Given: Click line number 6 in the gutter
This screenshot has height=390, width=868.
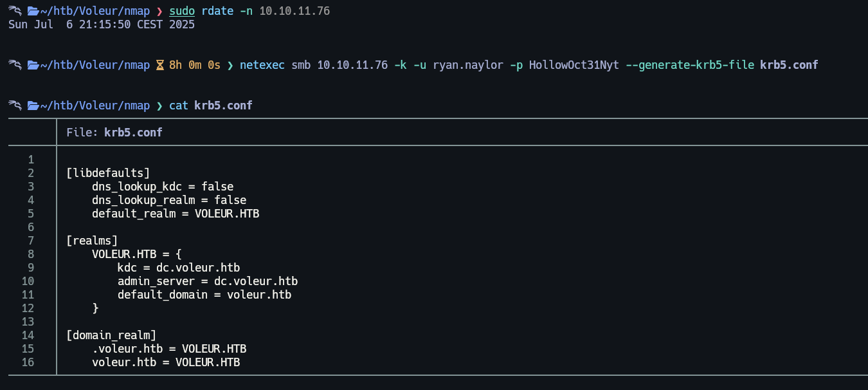Looking at the screenshot, I should pos(31,227).
